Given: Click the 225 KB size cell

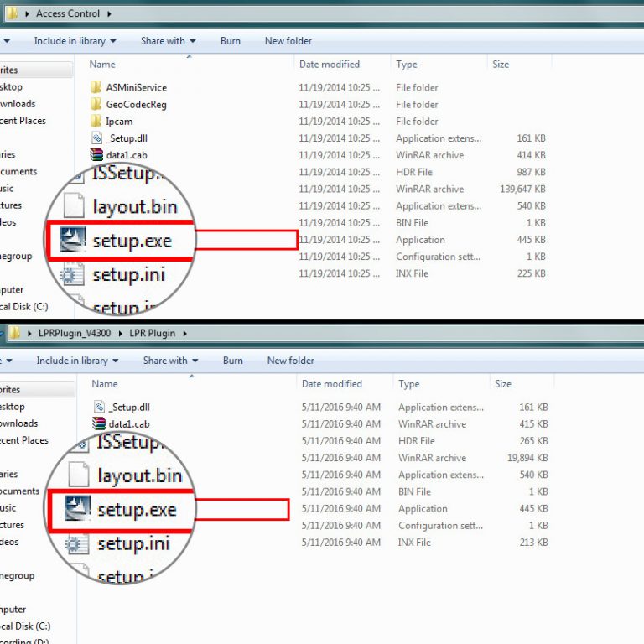Looking at the screenshot, I should 531,273.
